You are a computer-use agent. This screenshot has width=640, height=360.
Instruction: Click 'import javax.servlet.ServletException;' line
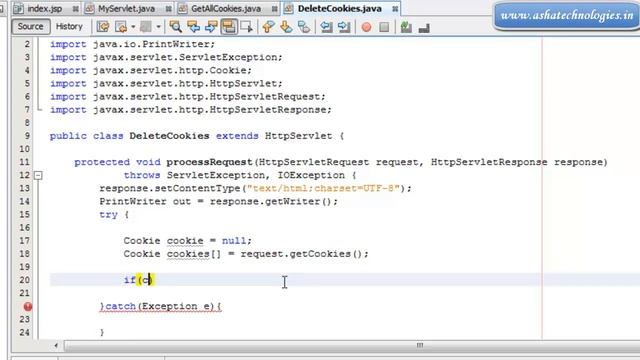click(x=166, y=57)
